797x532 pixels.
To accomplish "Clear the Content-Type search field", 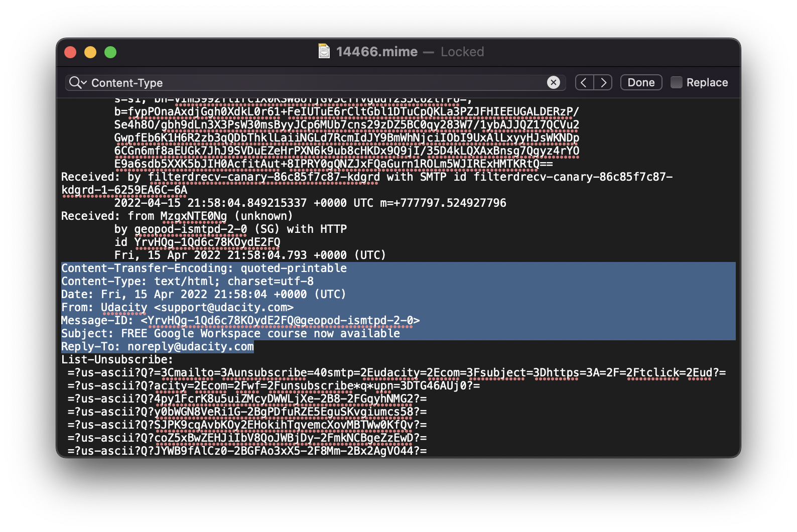I will [553, 82].
